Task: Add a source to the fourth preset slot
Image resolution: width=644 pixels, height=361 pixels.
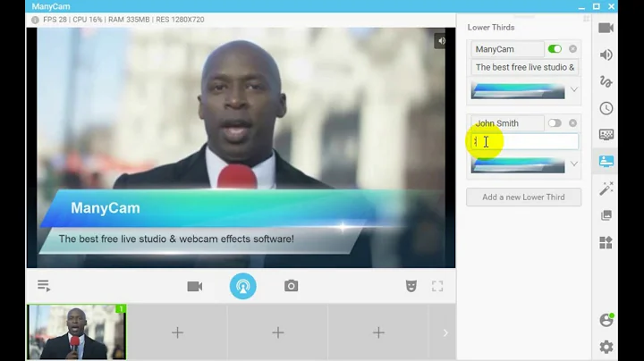Action: click(378, 332)
